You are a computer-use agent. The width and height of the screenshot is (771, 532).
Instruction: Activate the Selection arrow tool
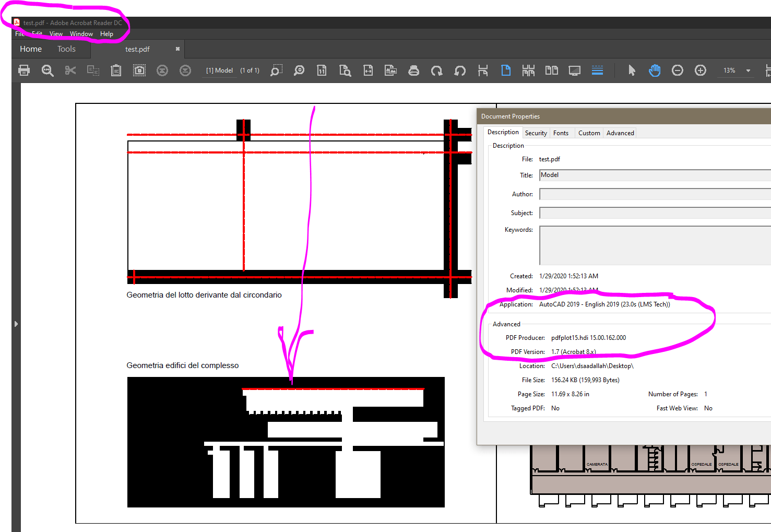tap(631, 70)
